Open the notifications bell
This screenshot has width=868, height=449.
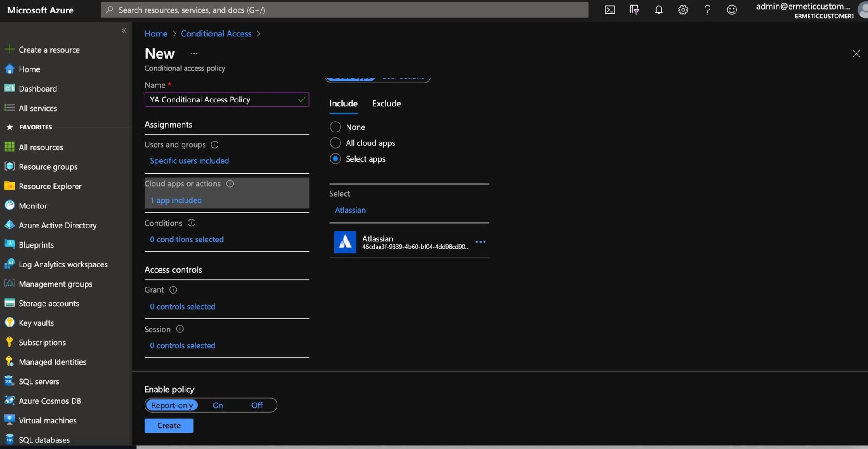coord(658,10)
